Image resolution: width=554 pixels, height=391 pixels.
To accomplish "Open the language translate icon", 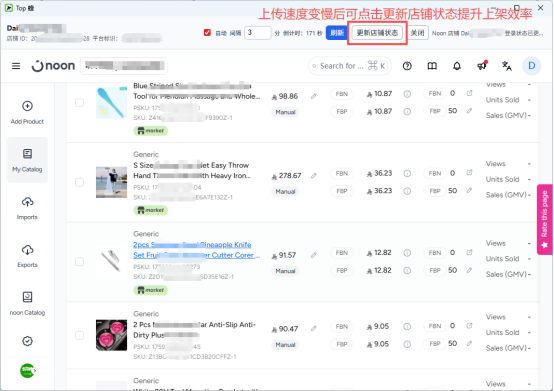I will pyautogui.click(x=507, y=66).
